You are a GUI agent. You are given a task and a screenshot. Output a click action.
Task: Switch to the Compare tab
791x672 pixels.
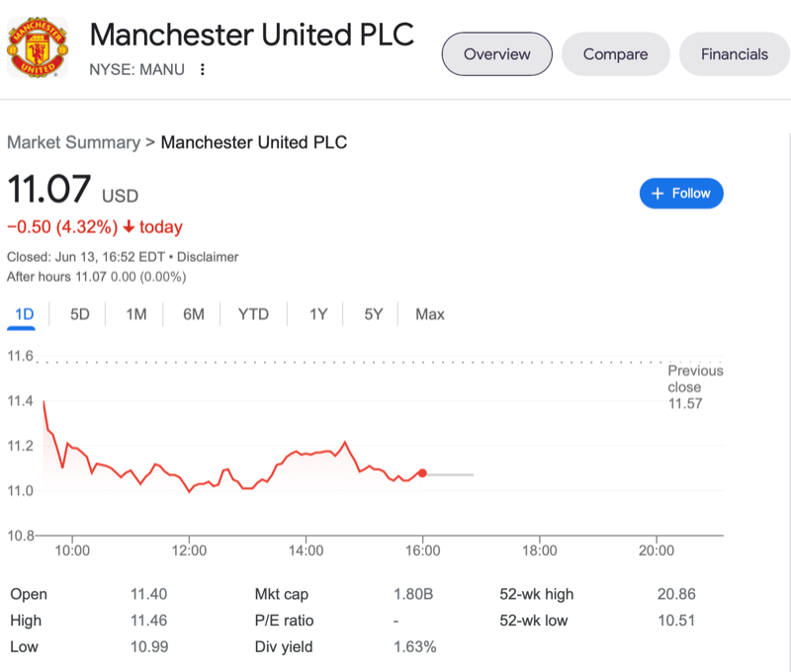tap(615, 54)
